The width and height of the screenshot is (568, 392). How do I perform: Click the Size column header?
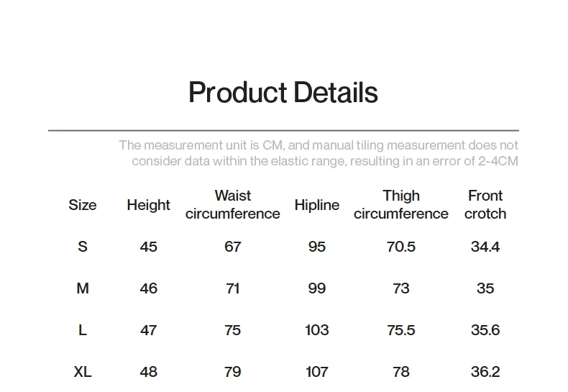pyautogui.click(x=83, y=205)
